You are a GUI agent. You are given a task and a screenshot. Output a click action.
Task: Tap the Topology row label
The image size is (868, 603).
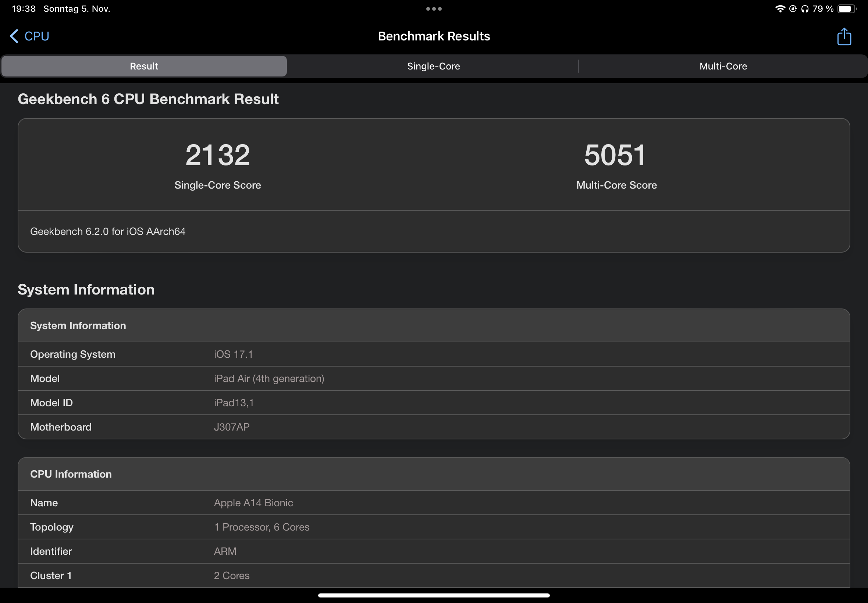[52, 527]
